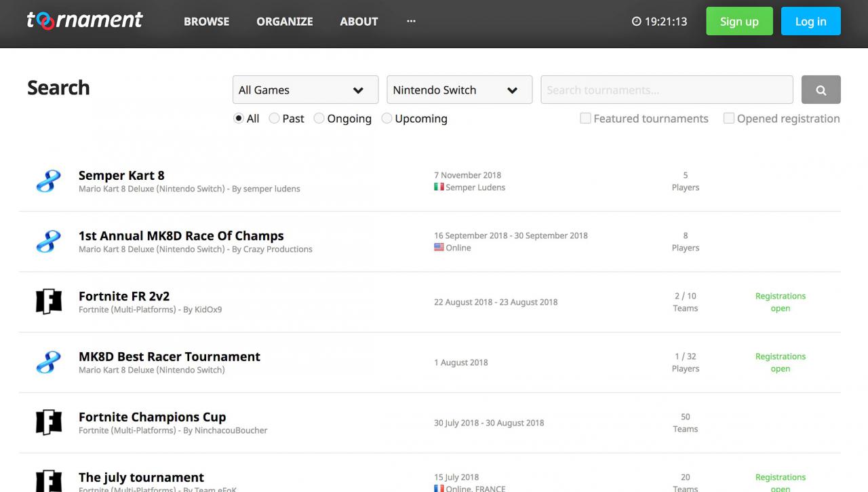This screenshot has height=492, width=868.
Task: Select the All radio filter
Action: click(238, 118)
